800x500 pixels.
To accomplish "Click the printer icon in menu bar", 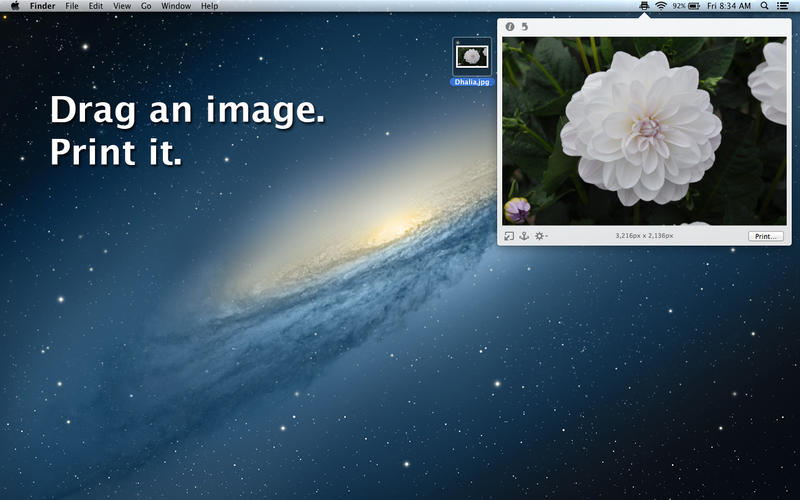I will click(x=645, y=6).
